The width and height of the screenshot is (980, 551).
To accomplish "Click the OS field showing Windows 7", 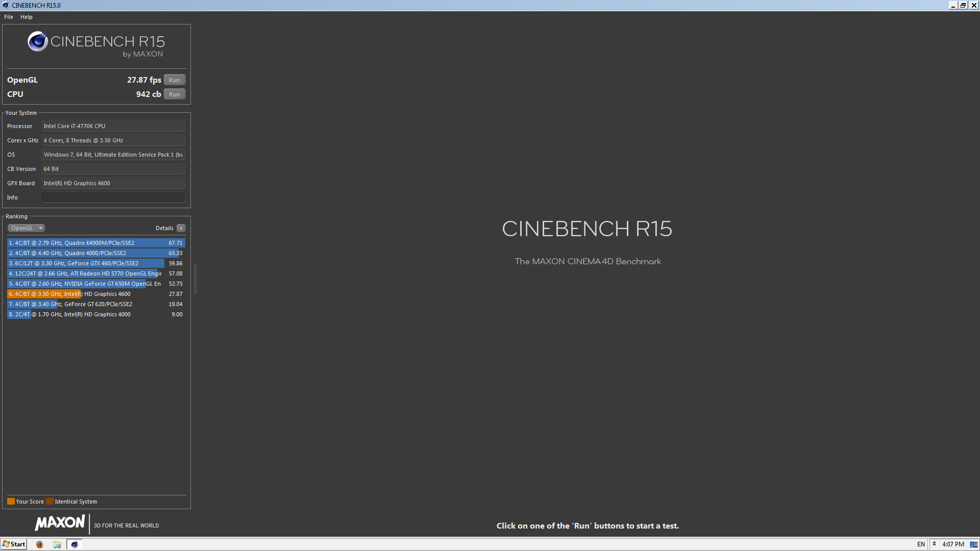I will tap(113, 155).
